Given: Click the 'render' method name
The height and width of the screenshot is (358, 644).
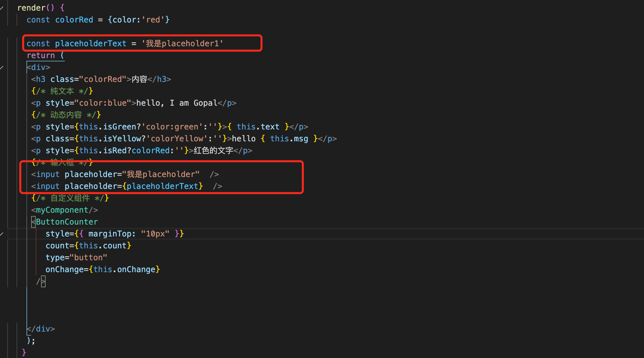Looking at the screenshot, I should (x=31, y=8).
